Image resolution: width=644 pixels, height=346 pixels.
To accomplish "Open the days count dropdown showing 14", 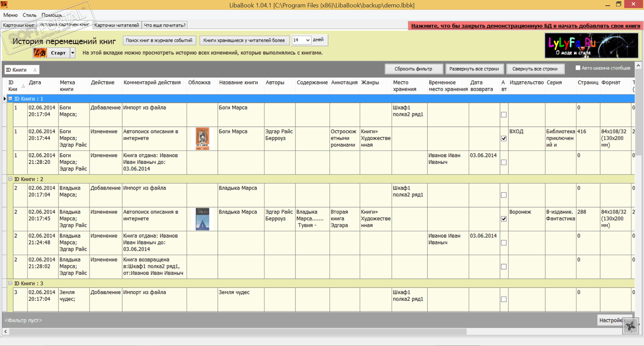I will (308, 40).
